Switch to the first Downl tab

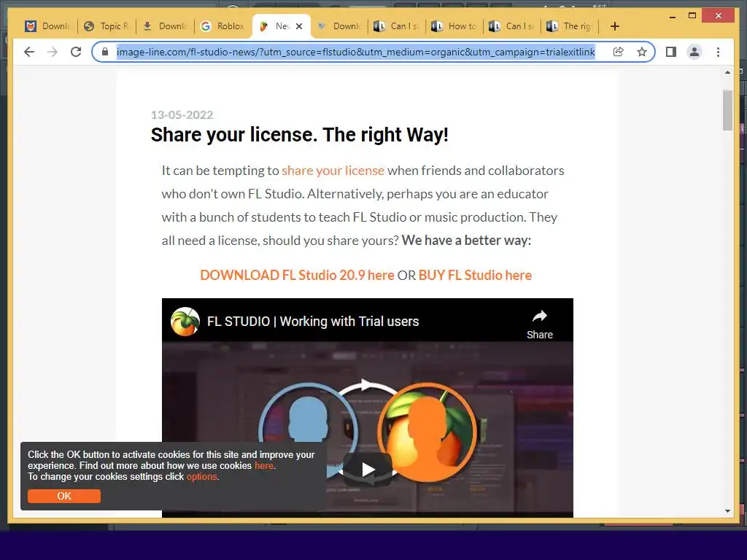click(48, 26)
